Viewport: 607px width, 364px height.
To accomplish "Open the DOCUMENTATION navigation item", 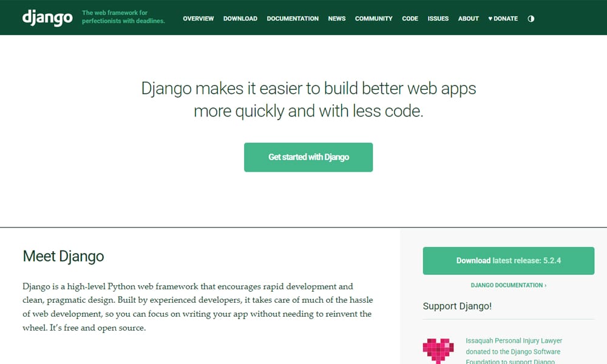I will click(x=293, y=19).
